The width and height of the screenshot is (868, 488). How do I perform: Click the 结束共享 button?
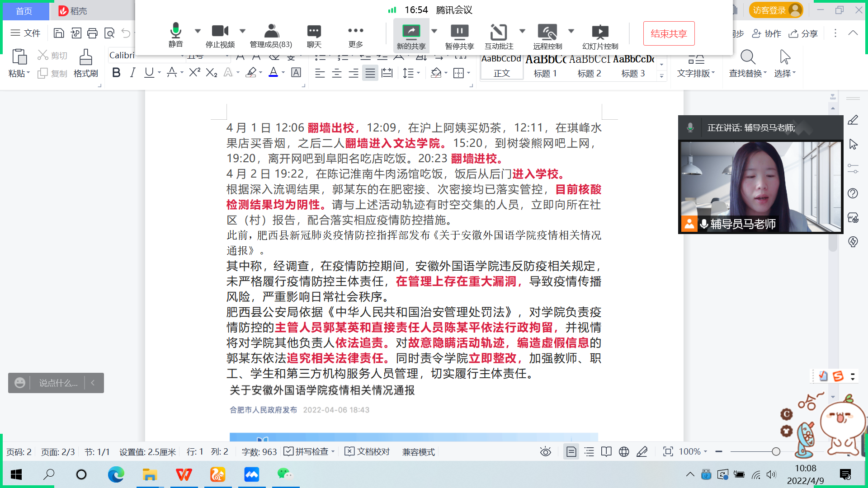pyautogui.click(x=669, y=33)
